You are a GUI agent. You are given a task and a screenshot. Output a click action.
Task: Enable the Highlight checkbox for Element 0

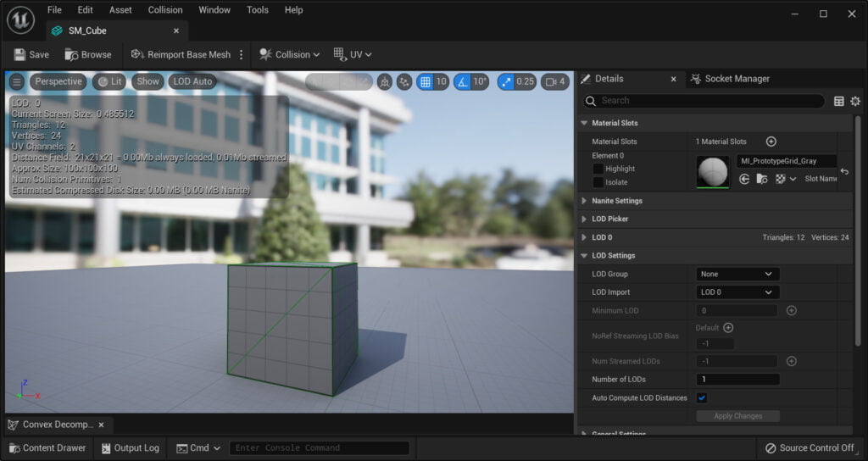598,169
